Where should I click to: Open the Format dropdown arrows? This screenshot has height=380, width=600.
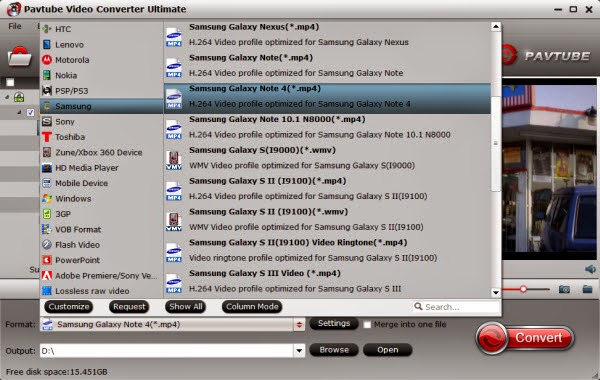click(299, 325)
